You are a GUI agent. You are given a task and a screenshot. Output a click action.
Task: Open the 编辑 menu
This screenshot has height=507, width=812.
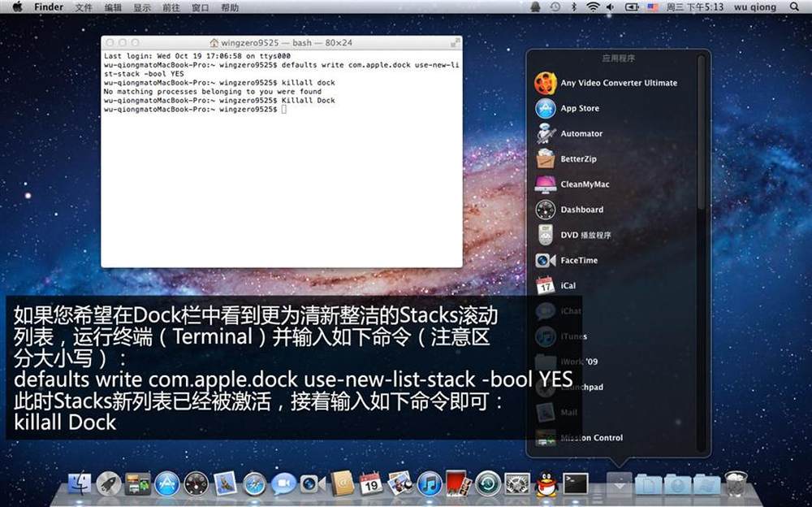tap(113, 7)
